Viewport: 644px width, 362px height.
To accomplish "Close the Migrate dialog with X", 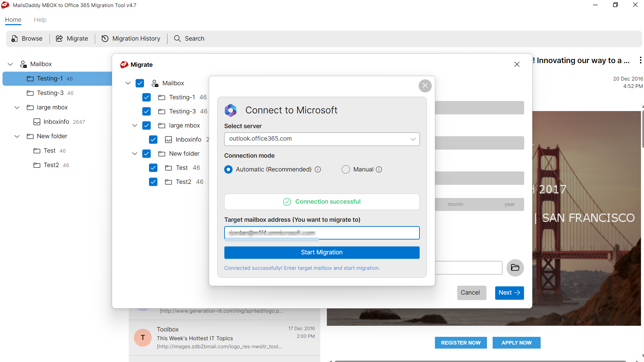I will pos(517,64).
